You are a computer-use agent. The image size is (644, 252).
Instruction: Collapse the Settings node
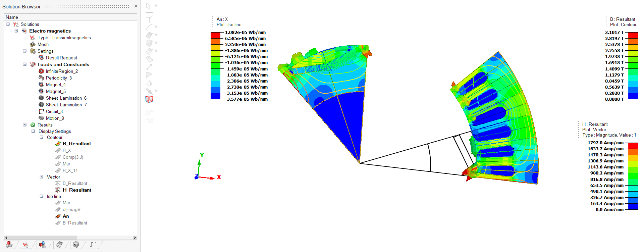tap(24, 51)
